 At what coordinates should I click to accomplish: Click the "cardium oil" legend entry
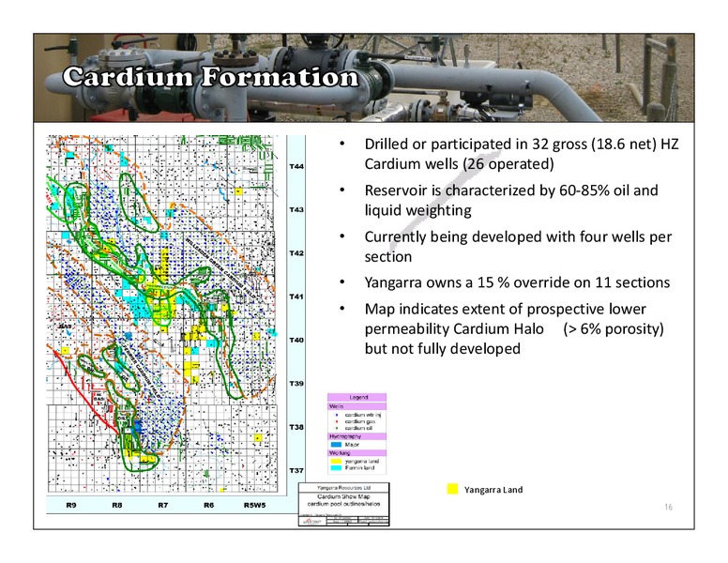(x=358, y=428)
